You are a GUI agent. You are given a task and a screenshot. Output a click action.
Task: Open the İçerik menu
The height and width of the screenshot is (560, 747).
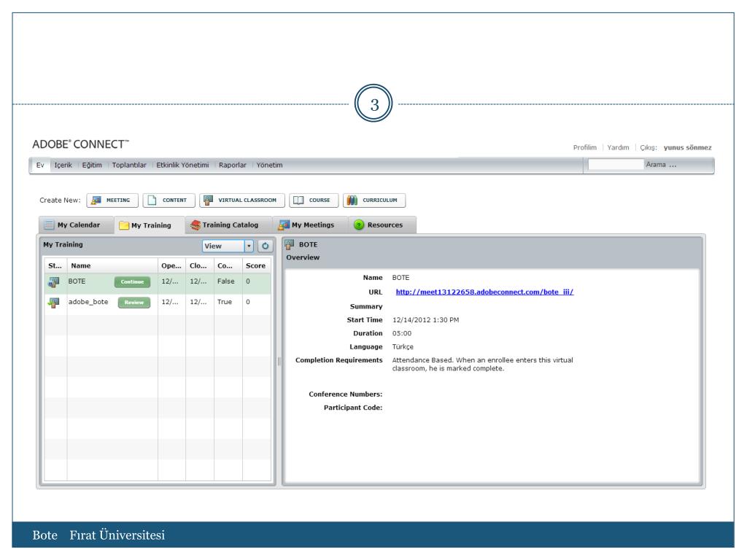[63, 166]
